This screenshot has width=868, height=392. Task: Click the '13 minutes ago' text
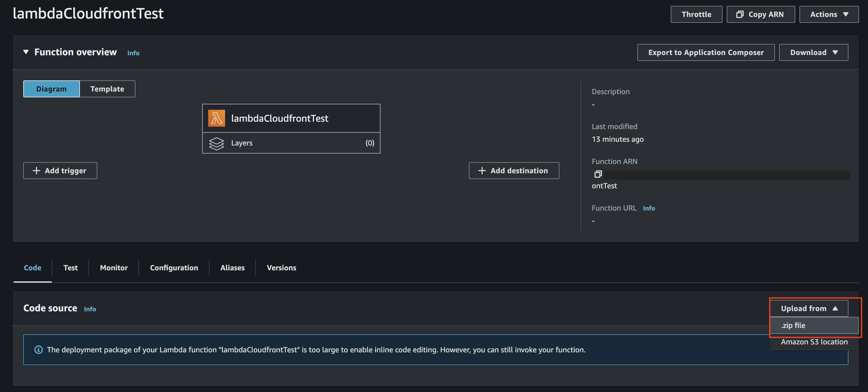617,139
